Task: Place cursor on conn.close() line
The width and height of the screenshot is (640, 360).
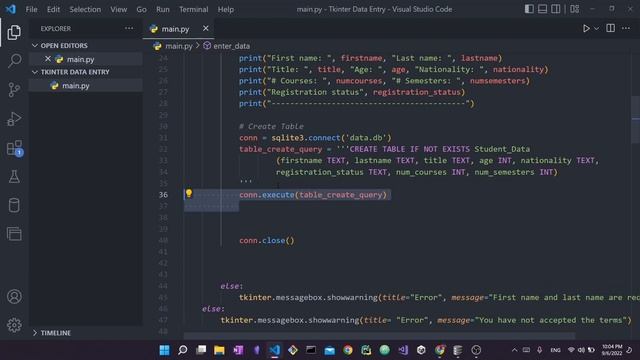Action: [267, 240]
